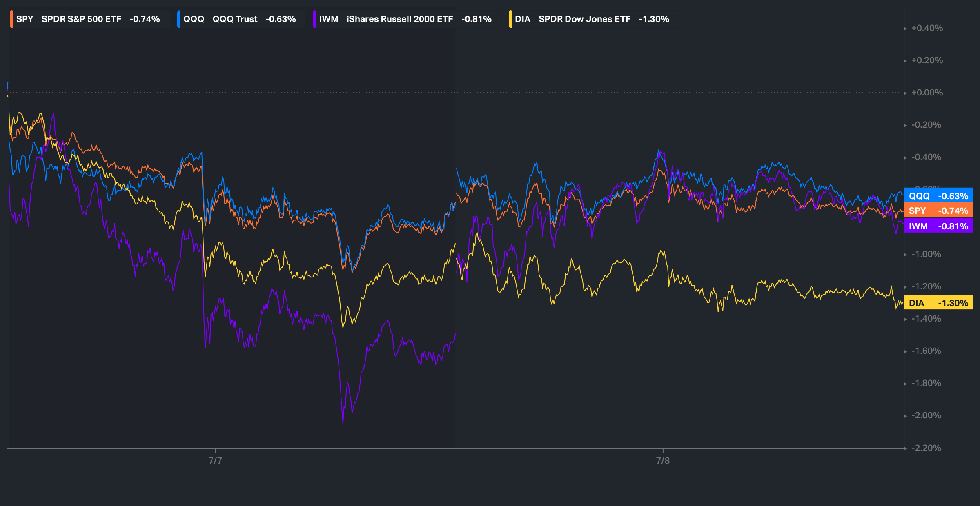Select the QQQ Trust legend name
This screenshot has width=980, height=506.
tap(235, 19)
